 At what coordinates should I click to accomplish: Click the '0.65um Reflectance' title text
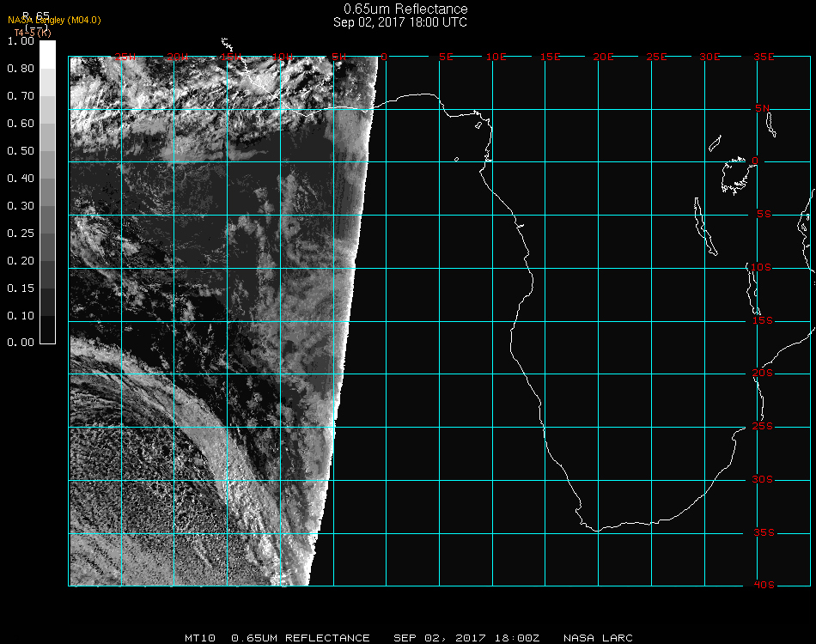pyautogui.click(x=405, y=9)
